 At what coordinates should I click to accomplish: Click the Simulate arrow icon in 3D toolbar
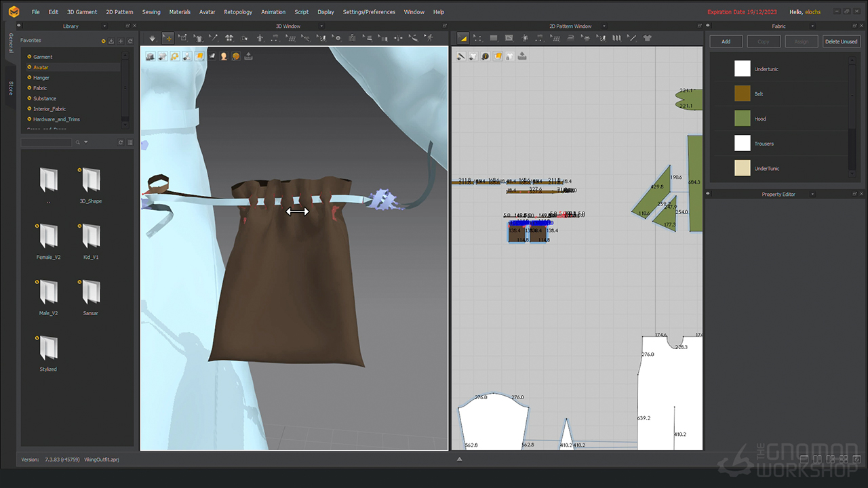click(152, 38)
